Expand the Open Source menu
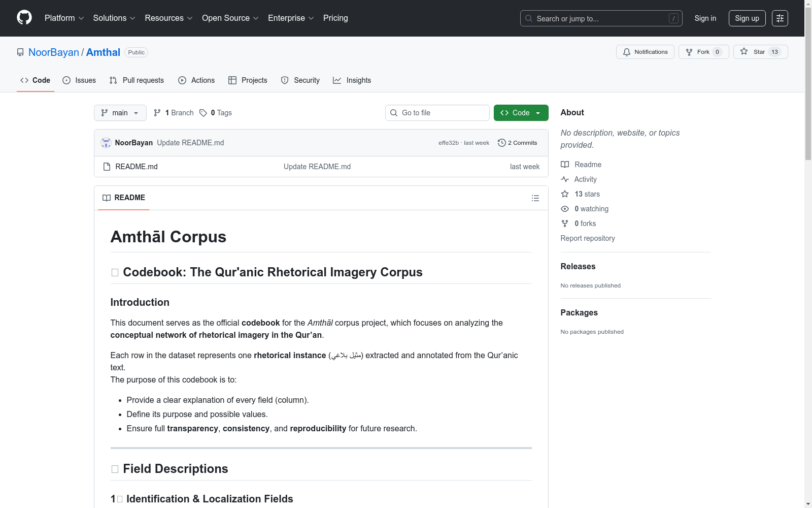Screen dimensions: 812x508 230,18
